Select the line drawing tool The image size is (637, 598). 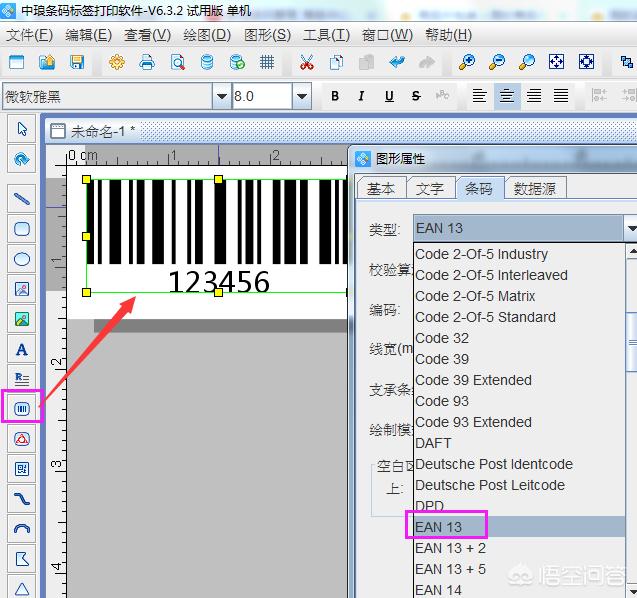pyautogui.click(x=22, y=199)
